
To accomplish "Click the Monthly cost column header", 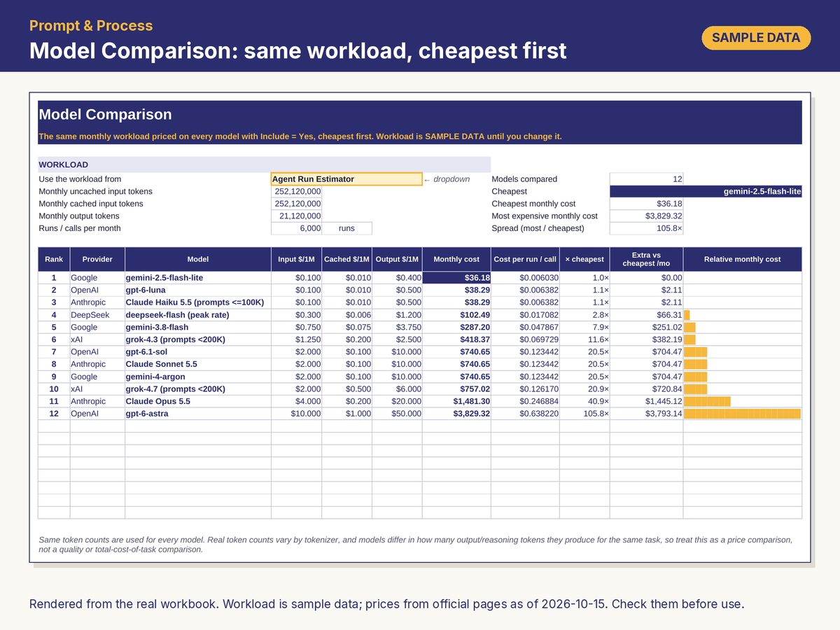I will pos(457,259).
